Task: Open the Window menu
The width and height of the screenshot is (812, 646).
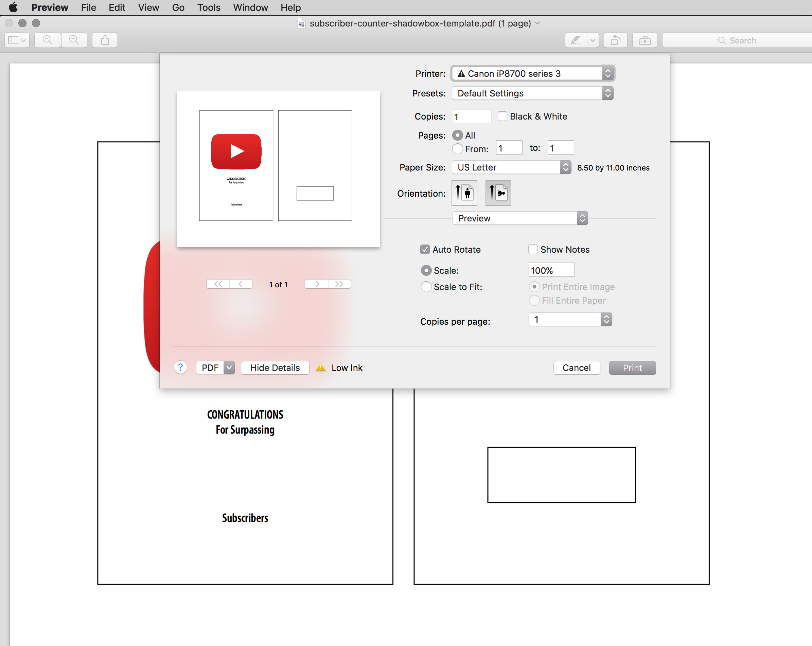Action: (250, 7)
